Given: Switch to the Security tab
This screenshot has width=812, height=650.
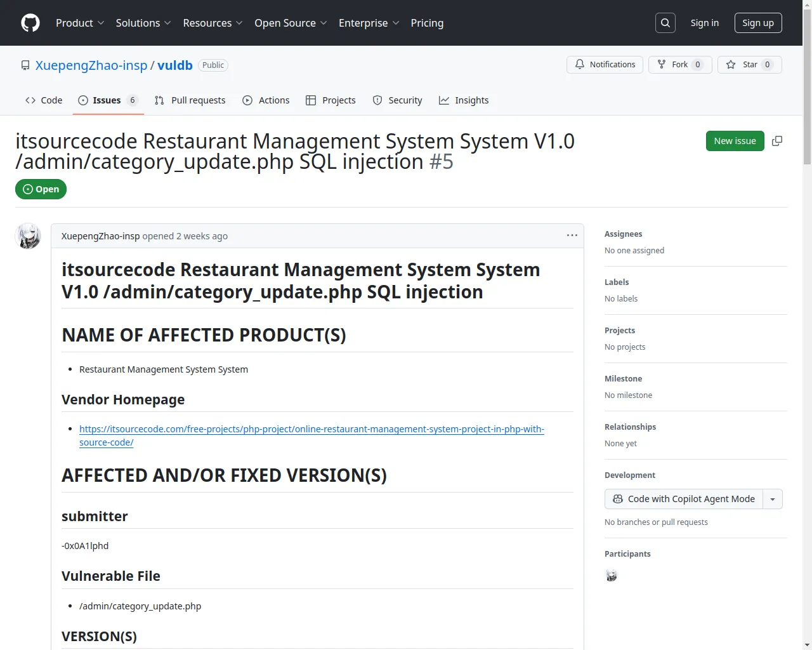Looking at the screenshot, I should pos(397,100).
